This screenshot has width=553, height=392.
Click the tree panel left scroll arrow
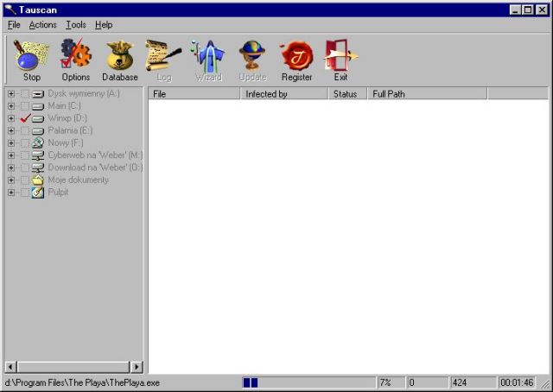[x=10, y=367]
